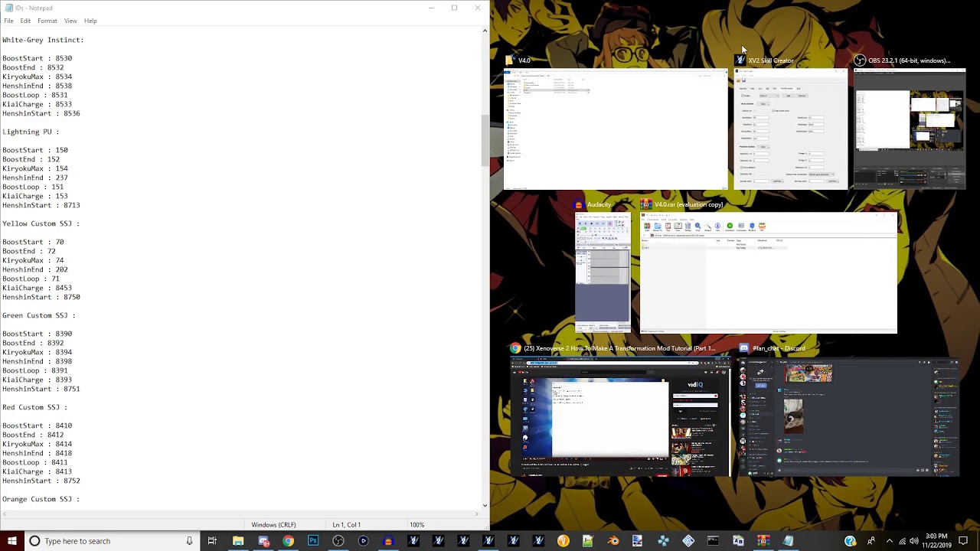Click the Cortana circle icon in the taskbar
Screen dimensions: 980x551
(x=34, y=541)
